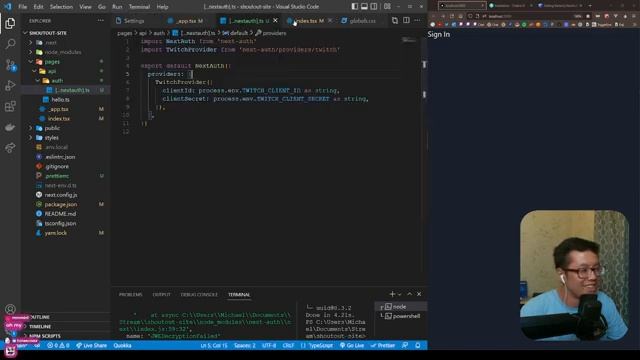Open the Go menu
640x360 pixels.
point(102,7)
